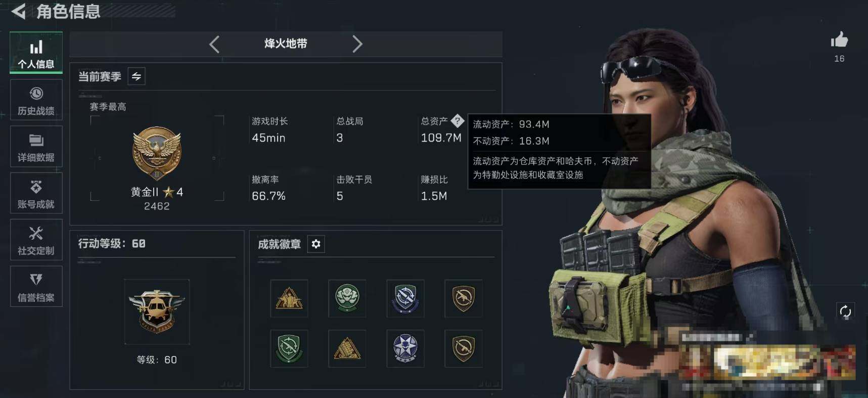This screenshot has height=398, width=868.
Task: Like this player with the thumbs-up
Action: coord(839,40)
